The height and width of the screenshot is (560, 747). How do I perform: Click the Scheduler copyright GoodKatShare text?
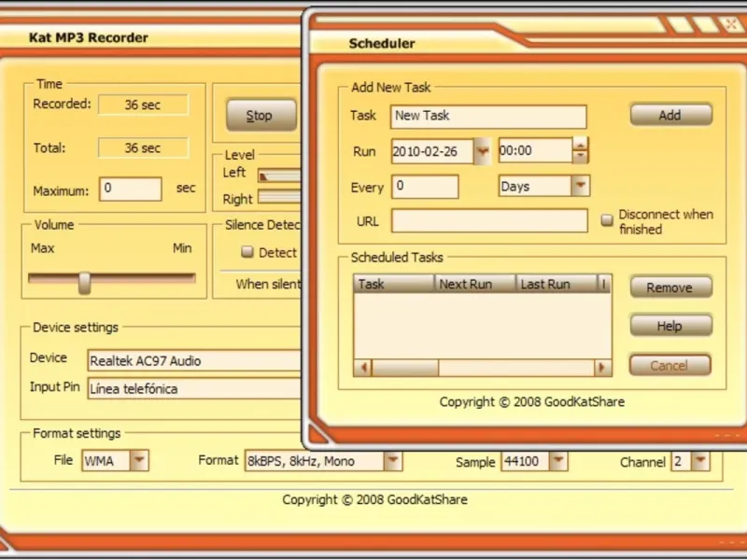tap(531, 402)
